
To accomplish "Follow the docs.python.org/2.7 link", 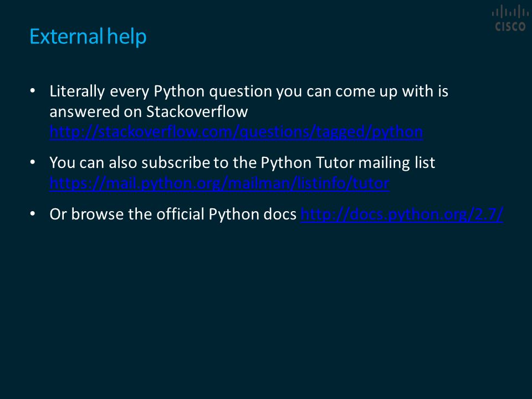I will click(402, 214).
